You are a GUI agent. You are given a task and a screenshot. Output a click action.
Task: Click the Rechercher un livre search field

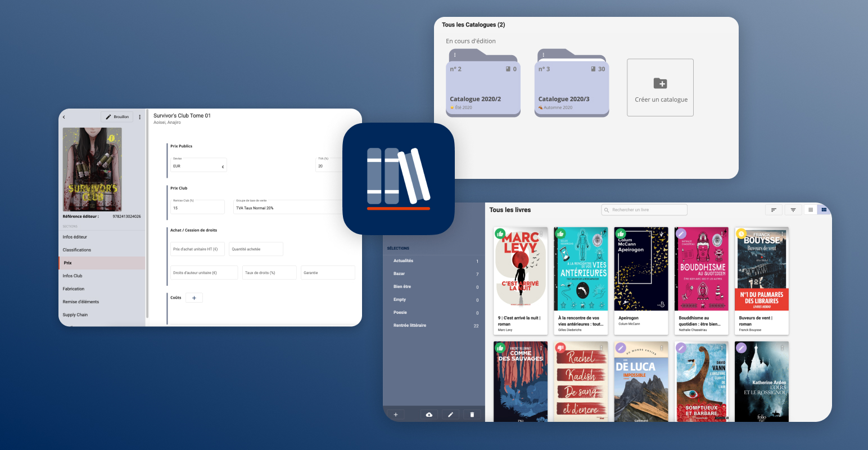click(x=644, y=210)
